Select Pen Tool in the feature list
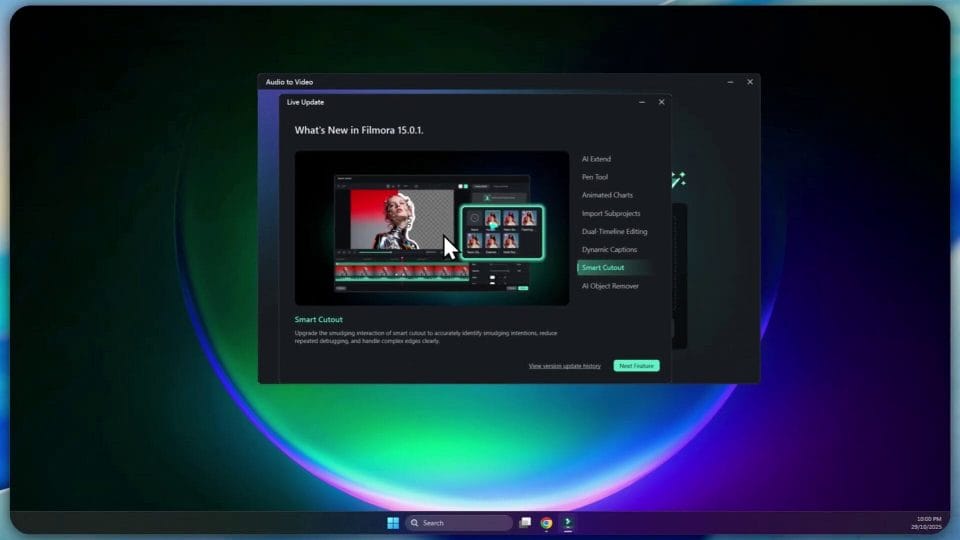The width and height of the screenshot is (960, 540). pyautogui.click(x=595, y=177)
